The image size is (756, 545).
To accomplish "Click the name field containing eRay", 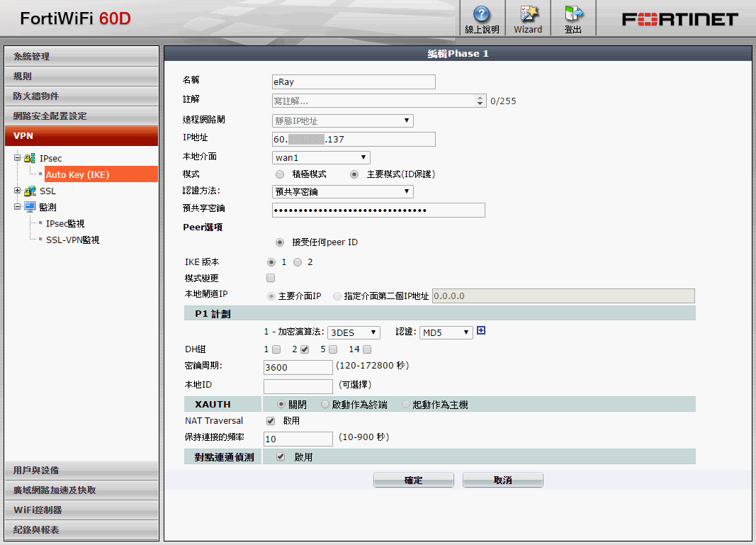I will point(354,82).
